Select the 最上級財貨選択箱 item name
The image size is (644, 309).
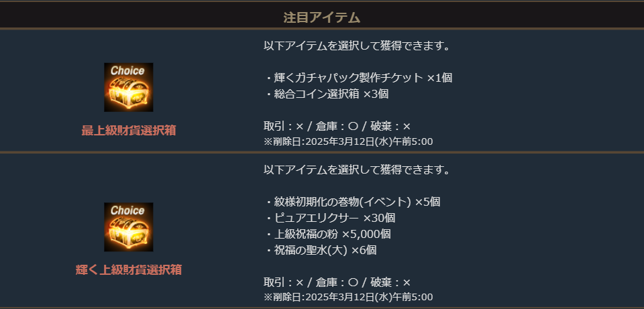(128, 131)
